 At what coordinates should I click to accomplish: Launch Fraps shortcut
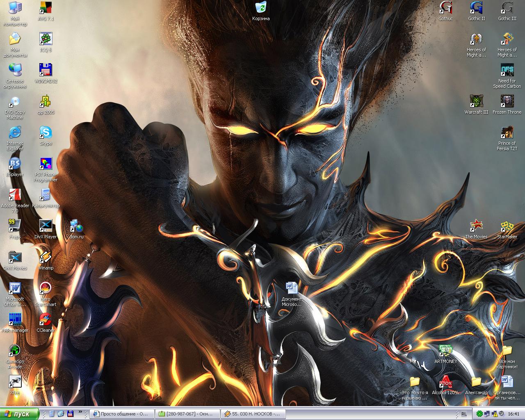pos(15,229)
